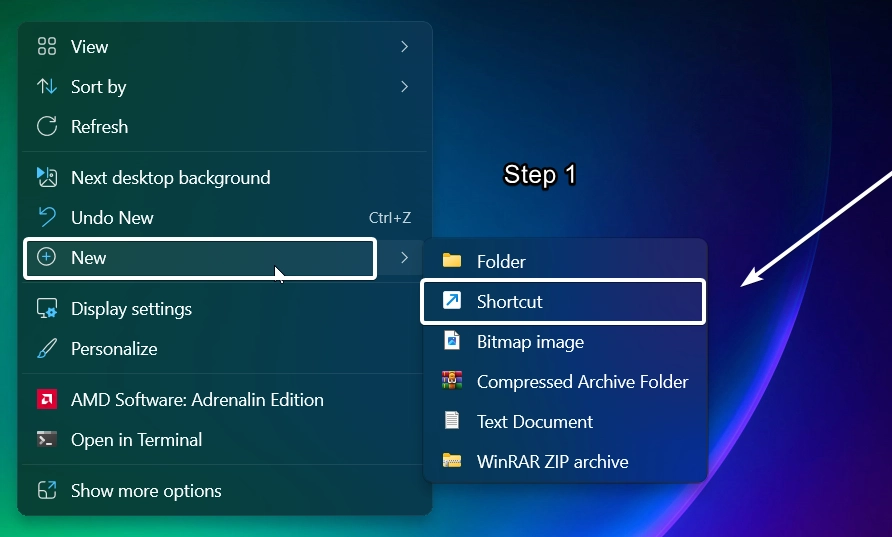This screenshot has height=537, width=892.
Task: Select WinRAR ZIP archive entry
Action: (x=564, y=461)
